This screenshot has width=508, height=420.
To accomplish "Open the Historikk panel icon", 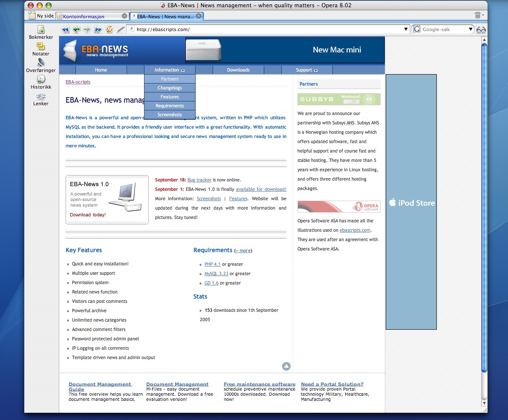I will click(41, 79).
